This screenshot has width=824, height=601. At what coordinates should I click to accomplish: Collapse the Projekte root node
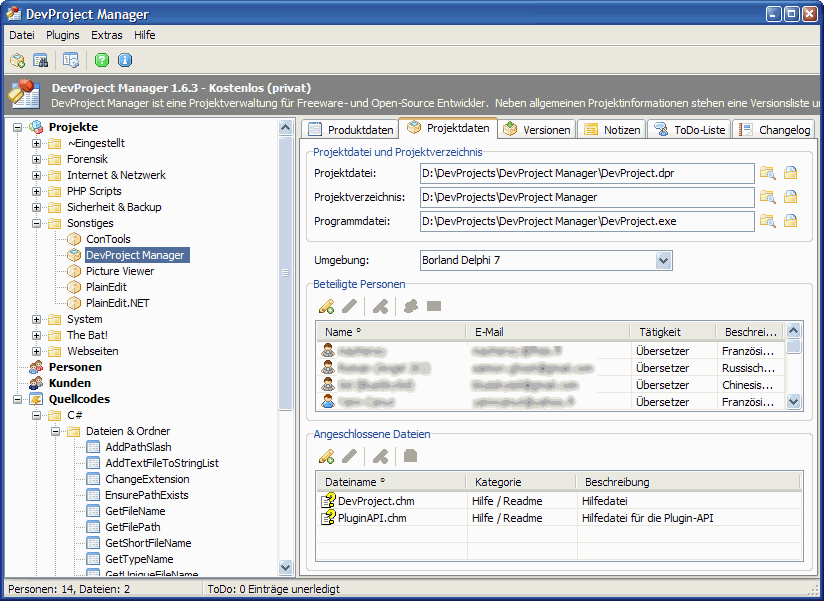pyautogui.click(x=17, y=127)
